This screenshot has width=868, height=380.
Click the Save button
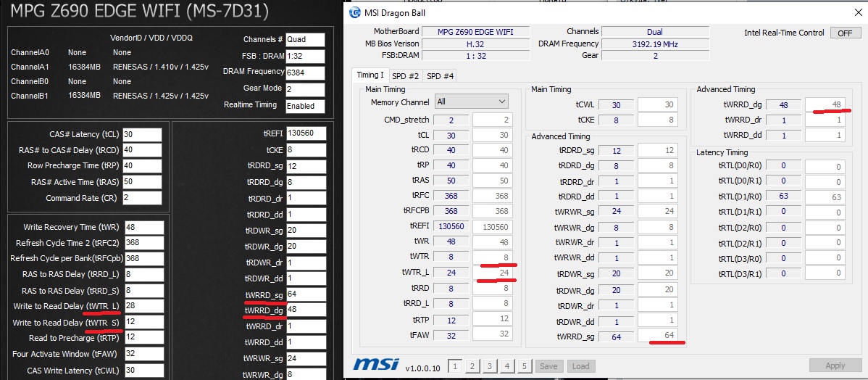548,365
